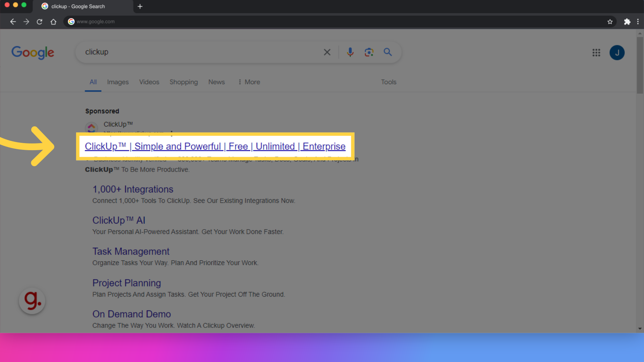This screenshot has height=362, width=644.
Task: Open the 1,000+ Integrations sitelink
Action: pos(133,189)
